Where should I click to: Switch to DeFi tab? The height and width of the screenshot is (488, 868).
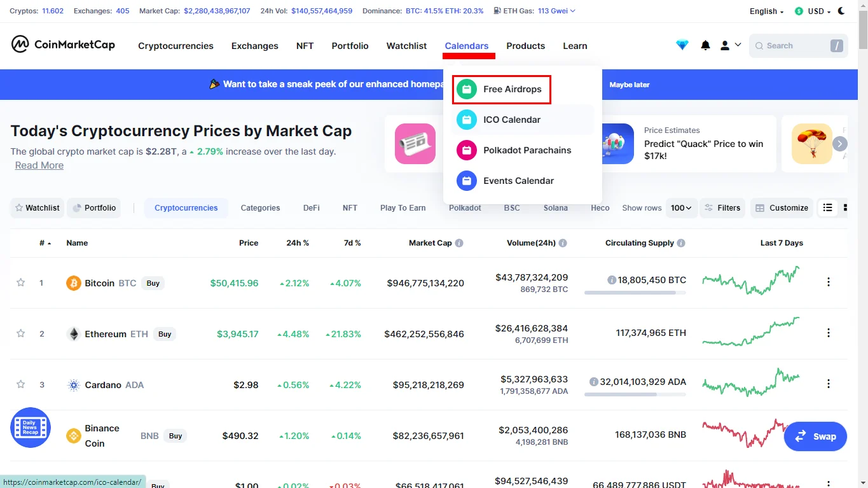click(312, 208)
